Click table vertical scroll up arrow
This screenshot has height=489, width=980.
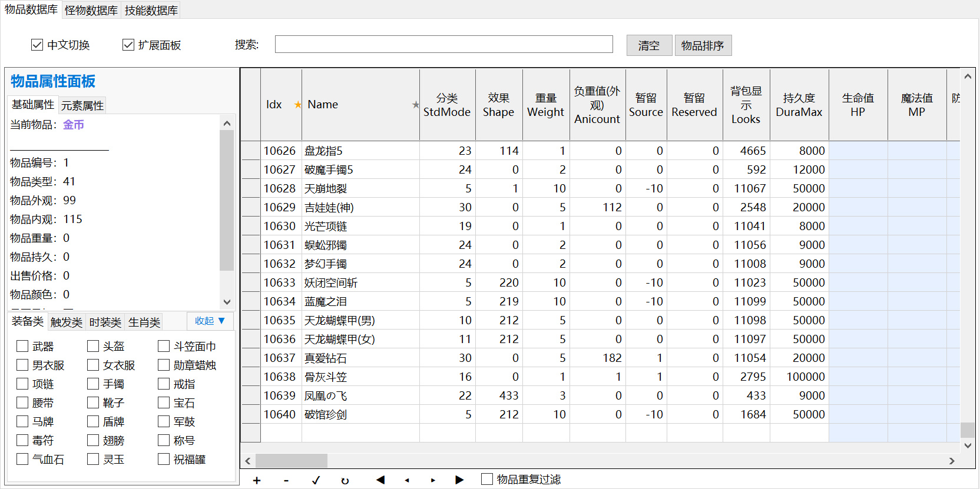coord(968,76)
